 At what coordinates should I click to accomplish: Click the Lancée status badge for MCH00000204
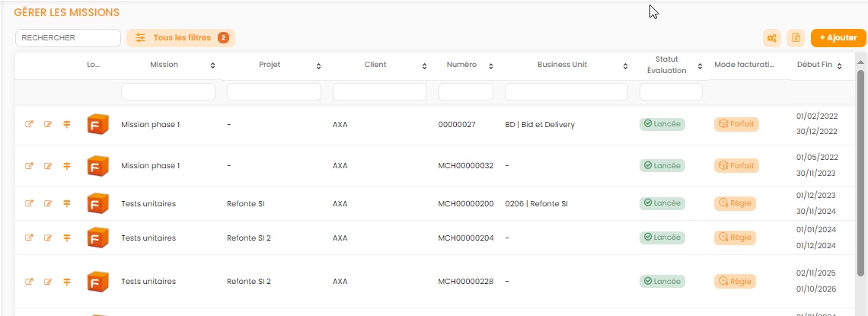coord(662,238)
